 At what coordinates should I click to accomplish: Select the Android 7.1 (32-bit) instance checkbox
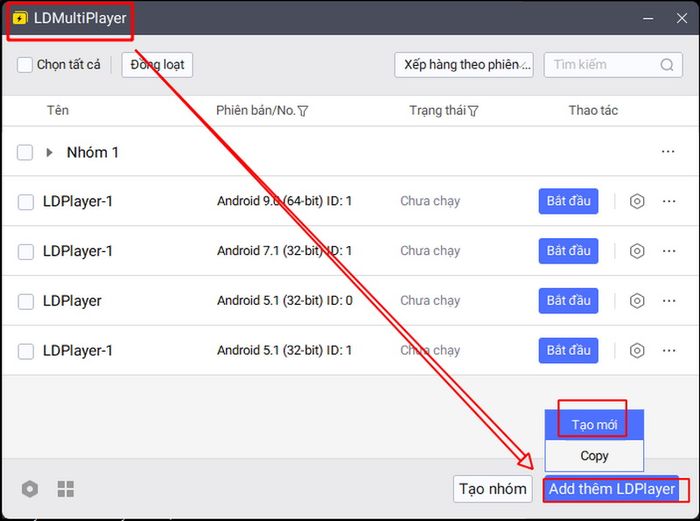click(x=25, y=251)
